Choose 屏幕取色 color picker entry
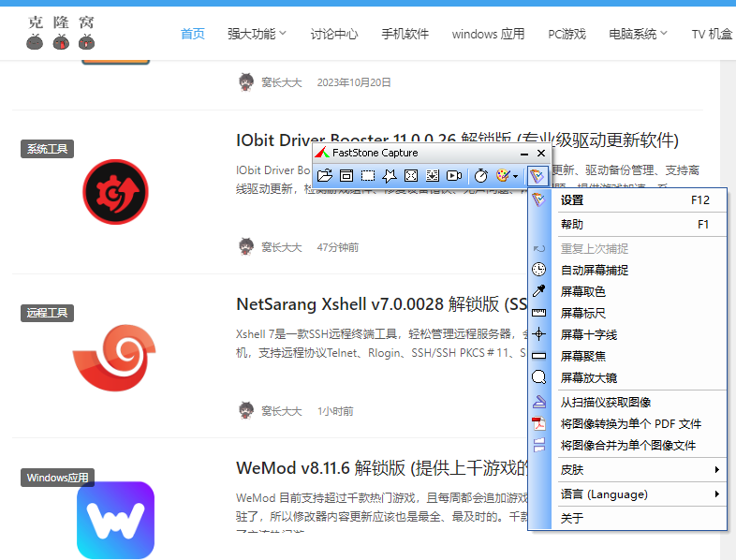Image resolution: width=736 pixels, height=560 pixels. 627,291
